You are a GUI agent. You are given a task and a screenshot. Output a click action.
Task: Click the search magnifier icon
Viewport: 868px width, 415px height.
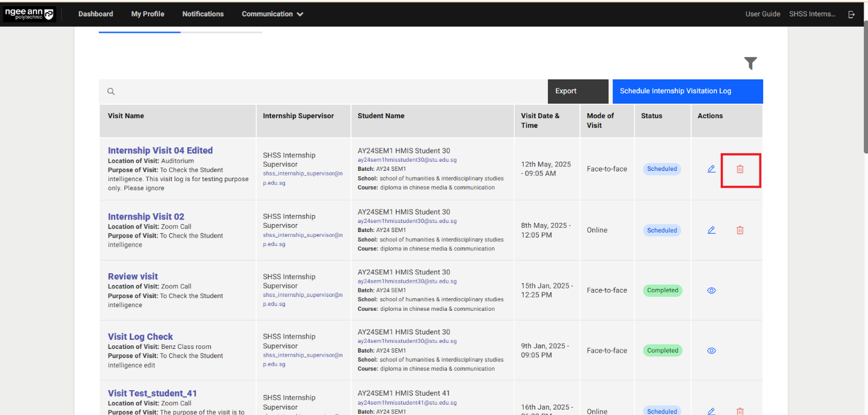coord(111,91)
